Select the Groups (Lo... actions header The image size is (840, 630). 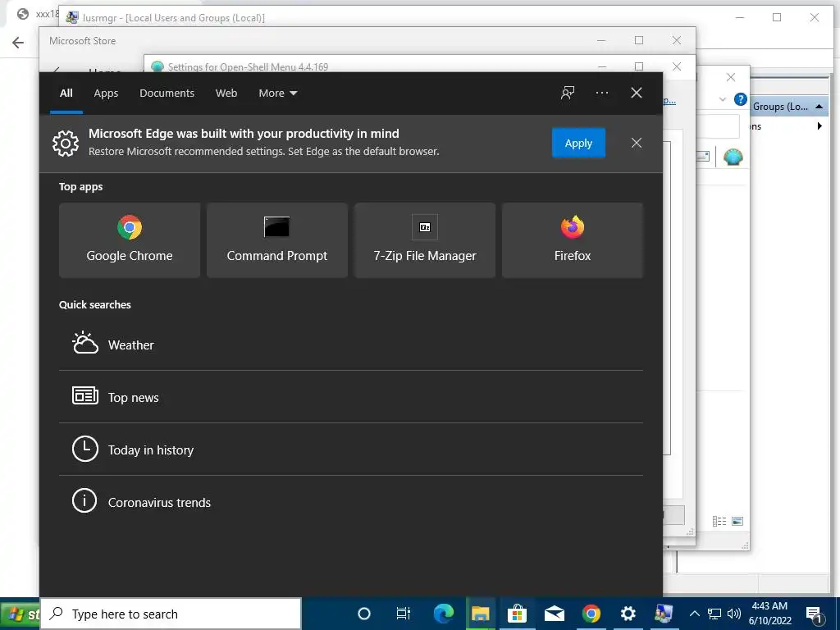(789, 107)
